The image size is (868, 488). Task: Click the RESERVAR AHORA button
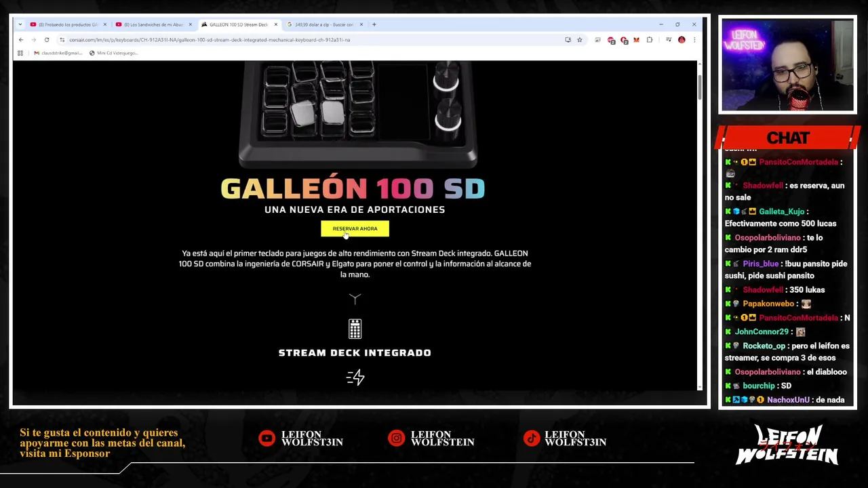[x=355, y=228]
